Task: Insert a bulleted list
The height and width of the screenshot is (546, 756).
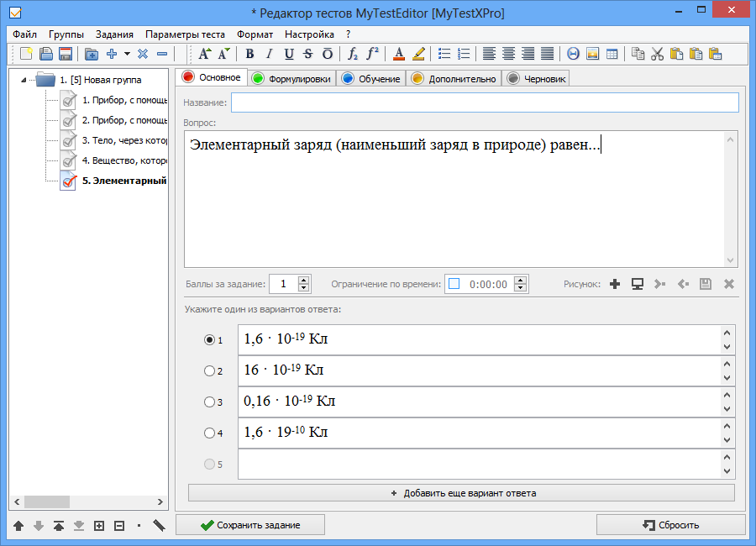Action: (444, 54)
